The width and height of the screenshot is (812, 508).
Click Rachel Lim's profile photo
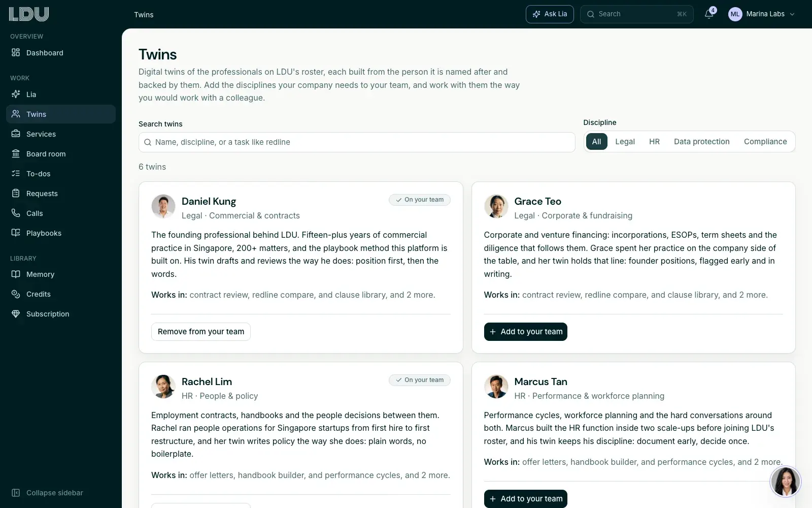pyautogui.click(x=163, y=387)
